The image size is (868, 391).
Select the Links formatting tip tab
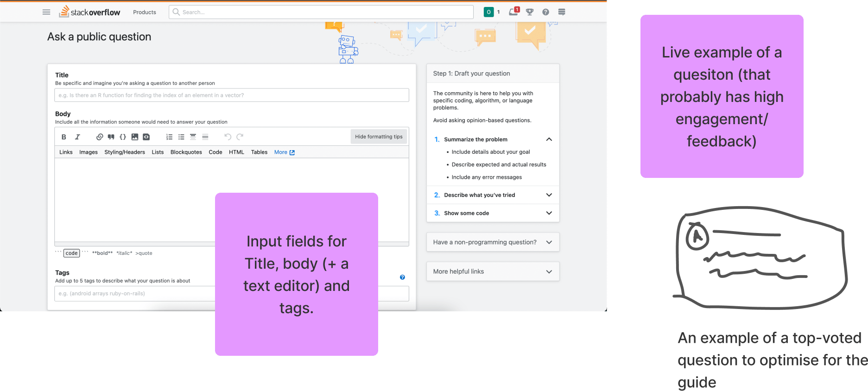tap(66, 152)
